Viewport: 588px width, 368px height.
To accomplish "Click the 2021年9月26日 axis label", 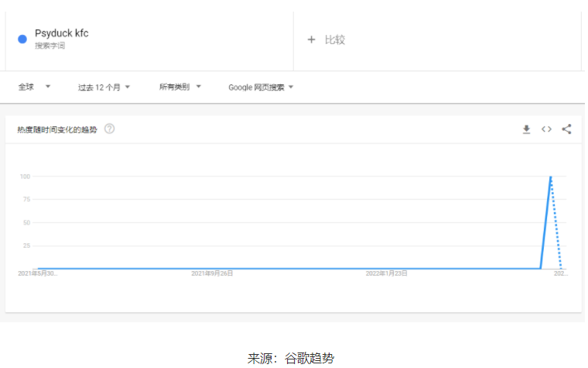I will (x=212, y=273).
